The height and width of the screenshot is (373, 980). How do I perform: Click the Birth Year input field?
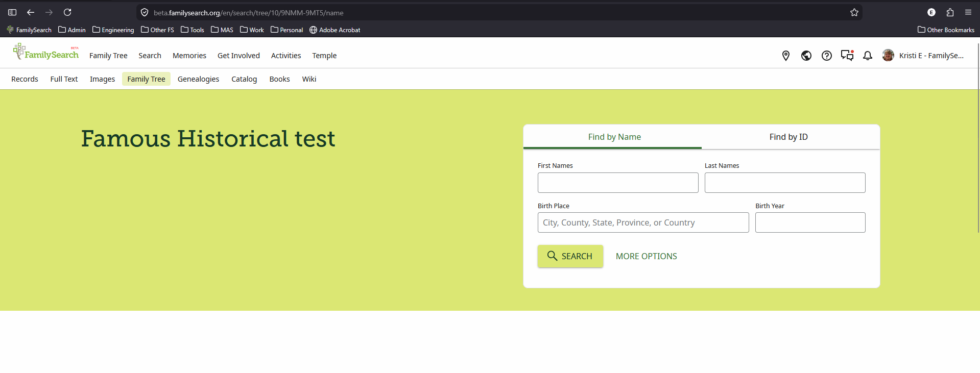(x=810, y=222)
